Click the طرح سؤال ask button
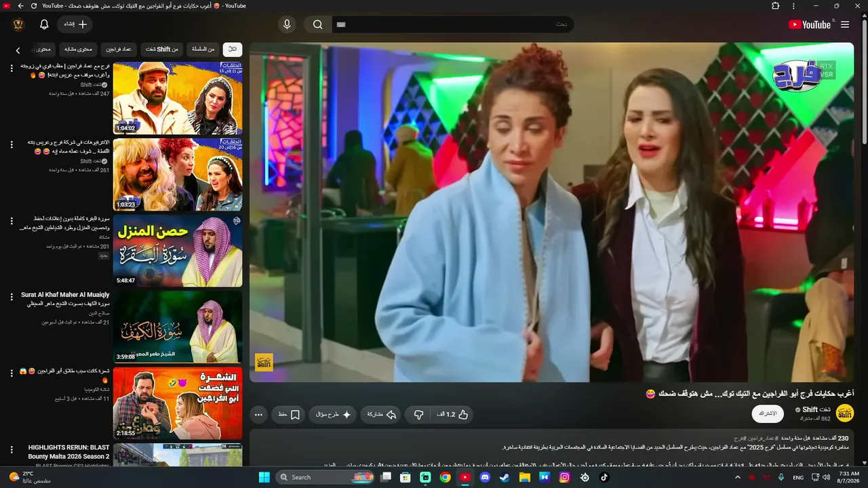The width and height of the screenshot is (868, 488). coord(332,414)
